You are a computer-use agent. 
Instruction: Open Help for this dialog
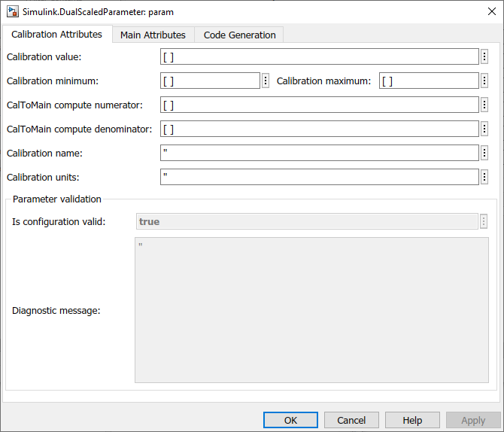point(412,420)
